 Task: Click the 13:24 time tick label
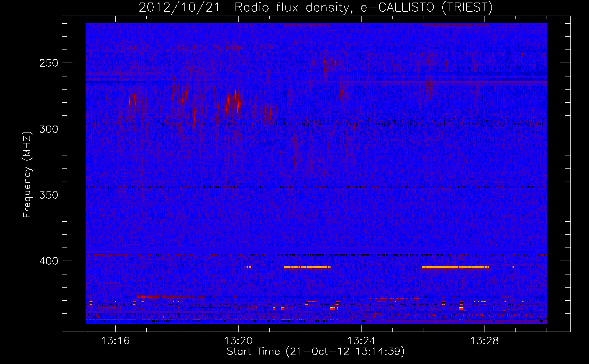coord(361,341)
